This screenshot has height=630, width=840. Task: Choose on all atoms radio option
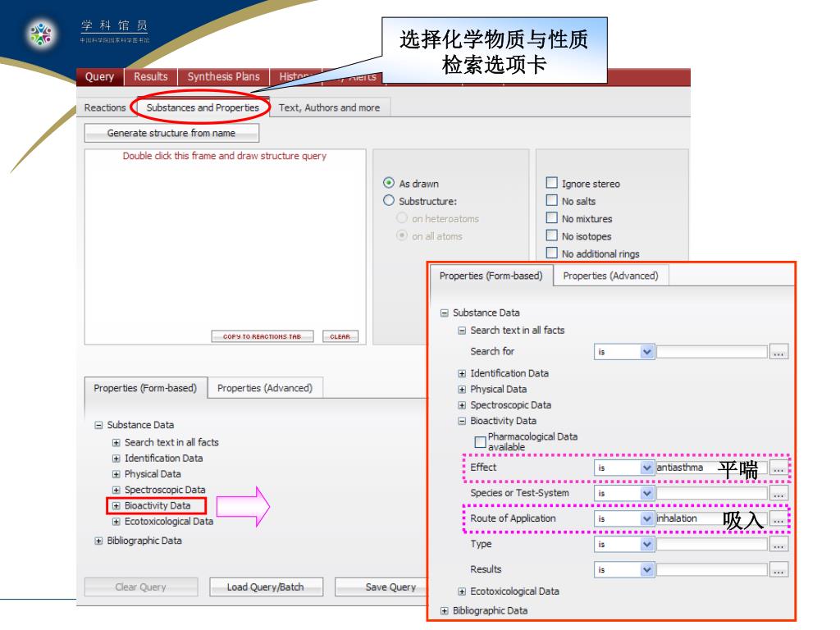coord(402,235)
